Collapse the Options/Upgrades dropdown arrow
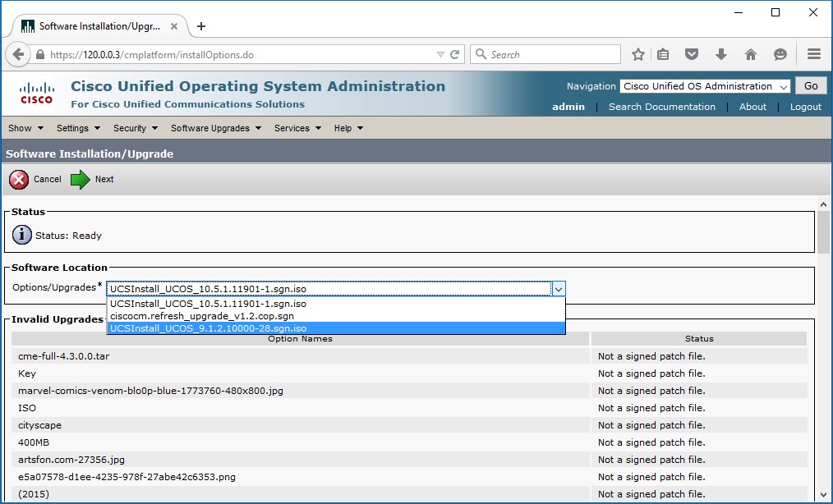Viewport: 833px width, 504px height. point(559,289)
